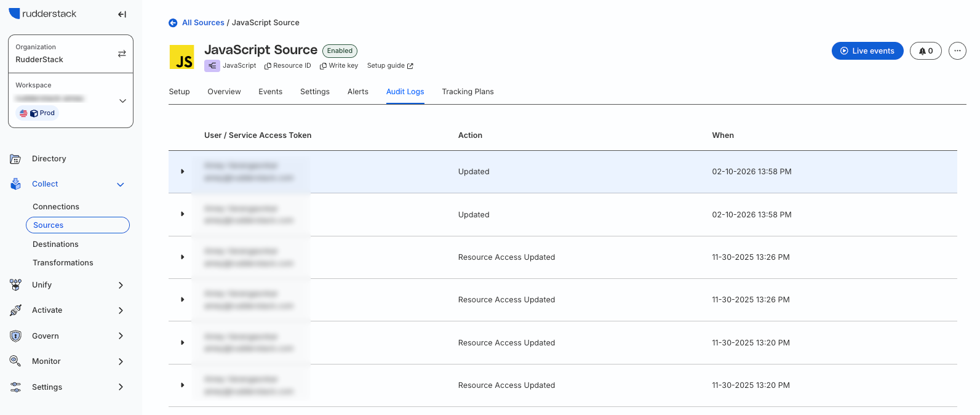
Task: Go to All Sources breadcrumb link
Action: (x=203, y=23)
